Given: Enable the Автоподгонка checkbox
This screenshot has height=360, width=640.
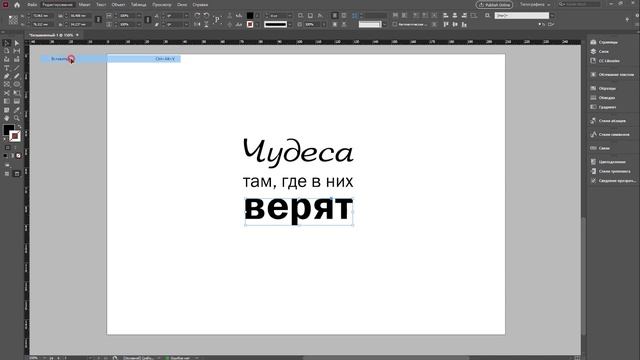Looking at the screenshot, I should point(395,24).
